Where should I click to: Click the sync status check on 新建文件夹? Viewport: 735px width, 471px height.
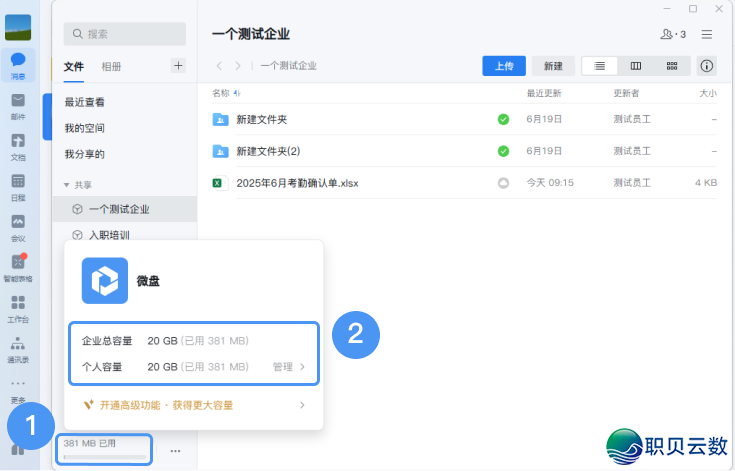coord(503,120)
